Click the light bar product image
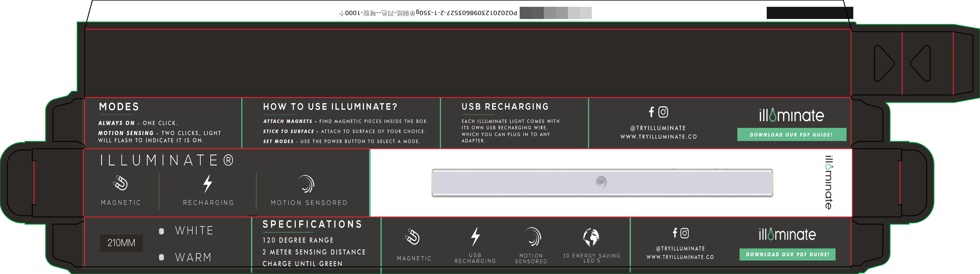 click(x=602, y=183)
